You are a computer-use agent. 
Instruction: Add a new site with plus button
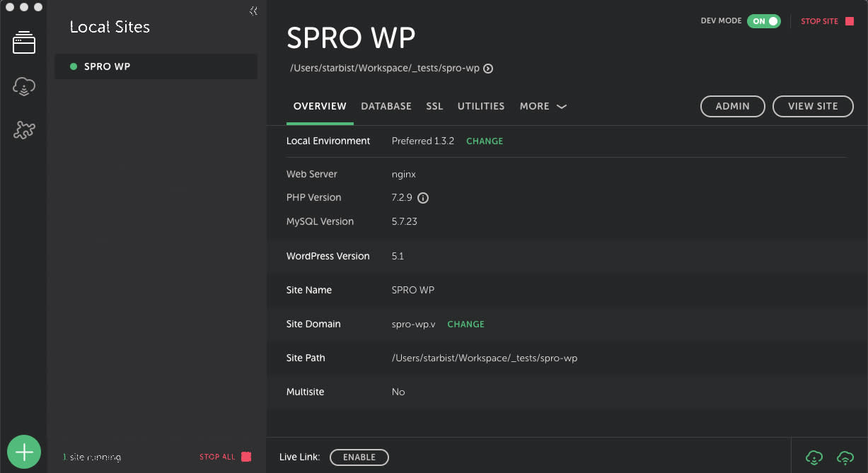point(24,452)
